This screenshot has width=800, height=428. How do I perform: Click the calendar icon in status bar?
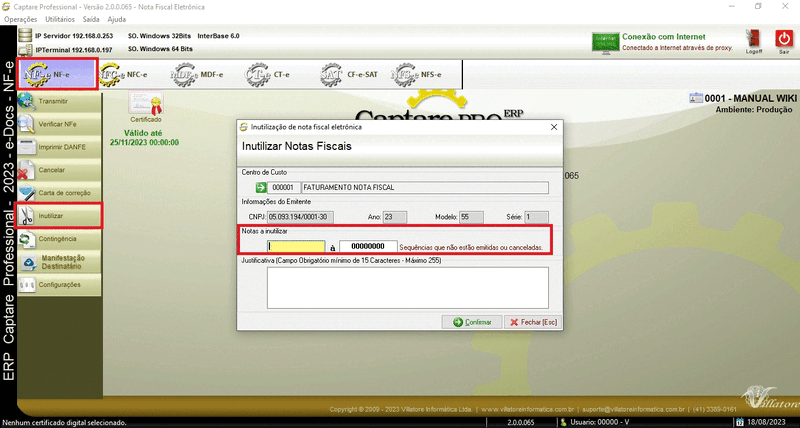tap(740, 422)
